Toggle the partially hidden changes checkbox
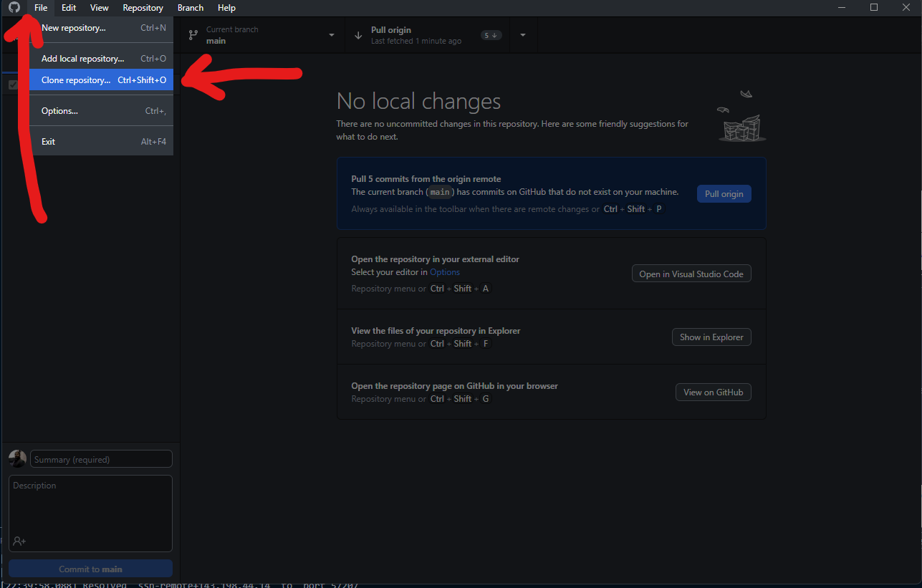 (x=13, y=85)
